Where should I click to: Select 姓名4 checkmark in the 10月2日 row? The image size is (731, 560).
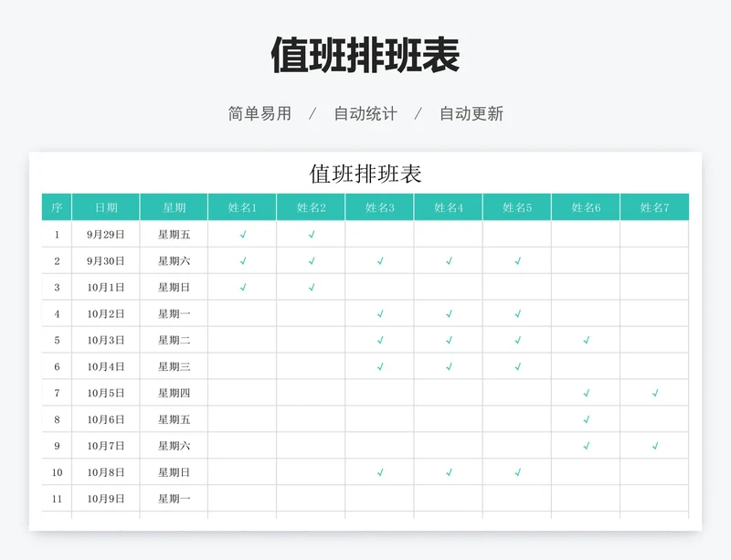point(449,314)
